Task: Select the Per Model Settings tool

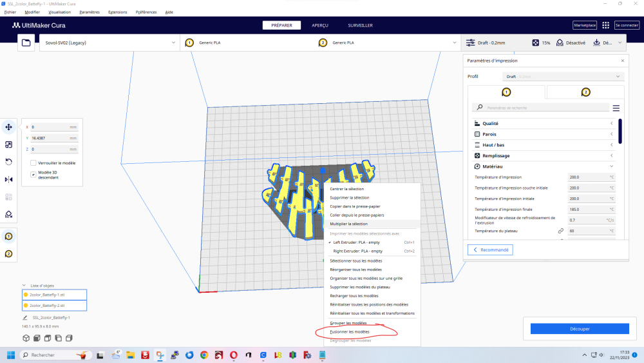Action: click(8, 197)
